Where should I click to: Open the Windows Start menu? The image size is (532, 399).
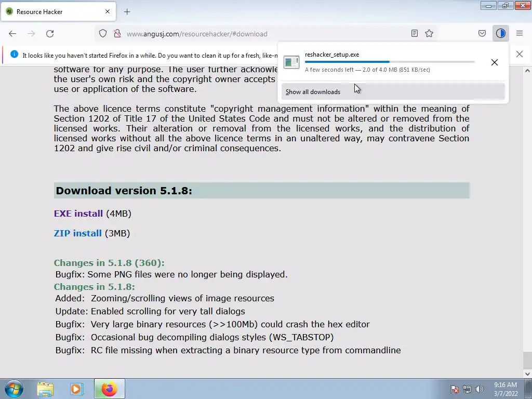coord(14,389)
